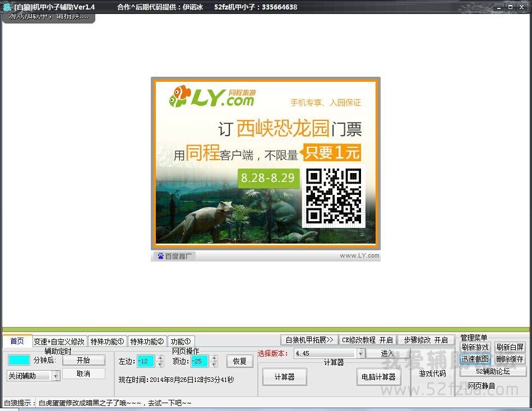532x411 pixels.
Task: Maximize the 机甲小子辅助 window
Action: [x=510, y=7]
